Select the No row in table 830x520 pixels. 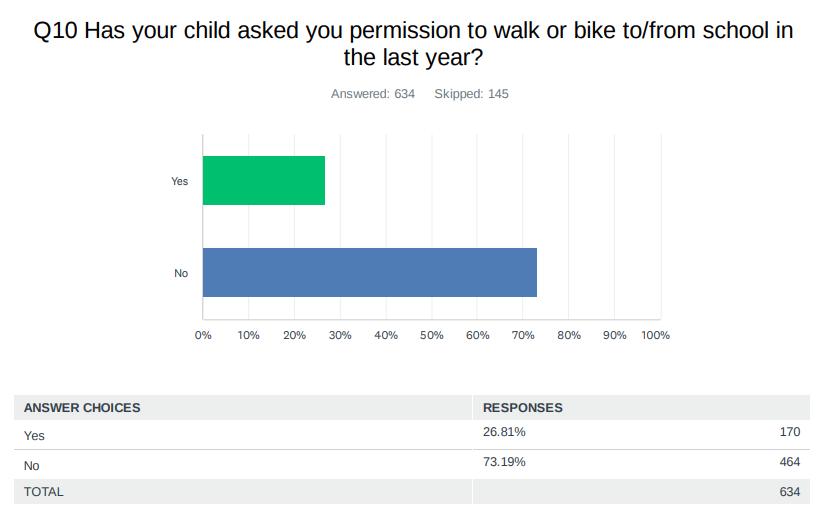[x=32, y=466]
